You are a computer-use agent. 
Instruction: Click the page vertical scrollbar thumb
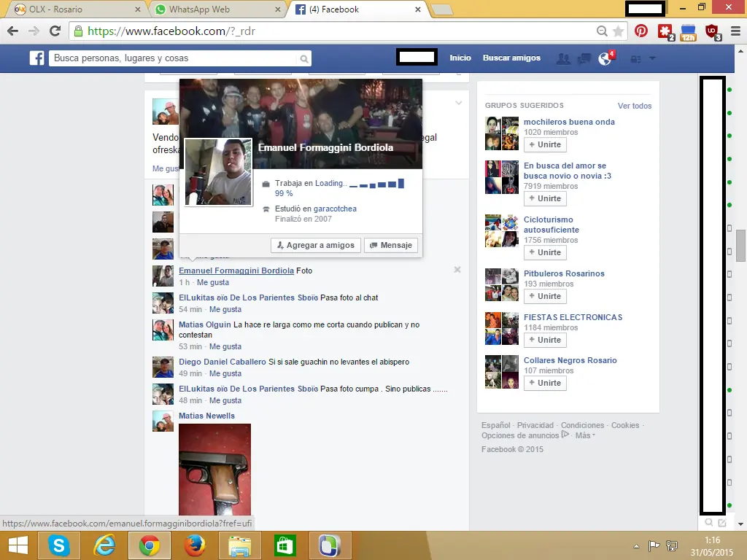pyautogui.click(x=740, y=246)
